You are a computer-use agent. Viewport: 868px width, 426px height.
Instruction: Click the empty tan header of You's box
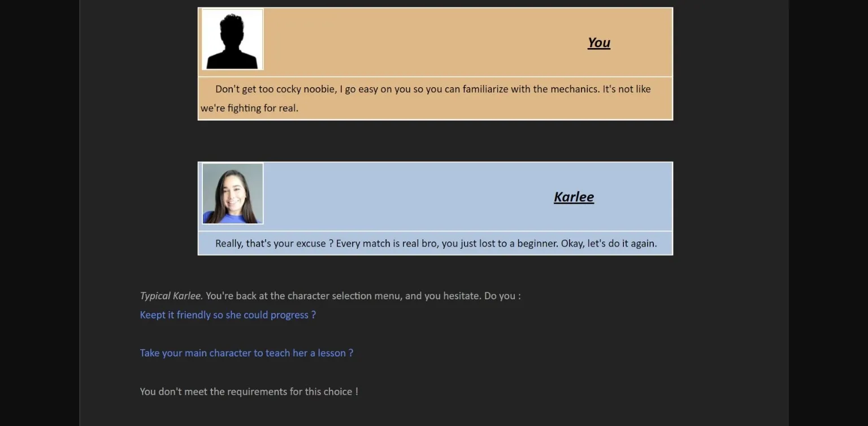click(x=424, y=42)
